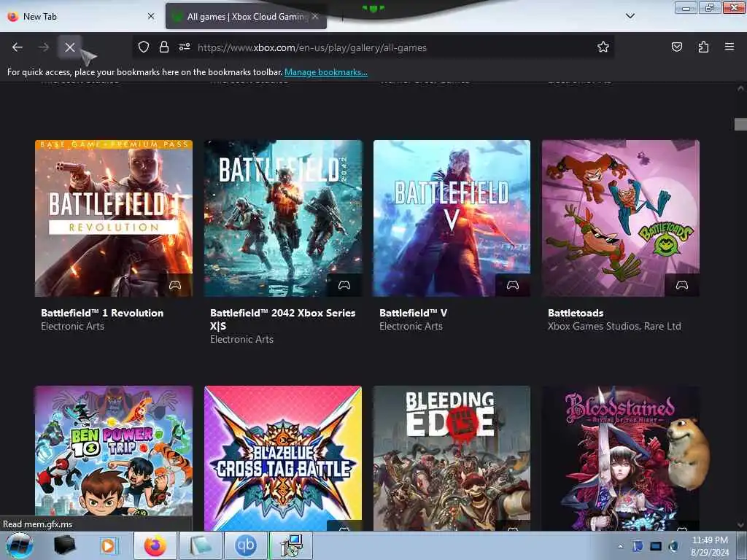Image resolution: width=747 pixels, height=560 pixels.
Task: Click controller icon on Battletoads tile
Action: click(682, 285)
